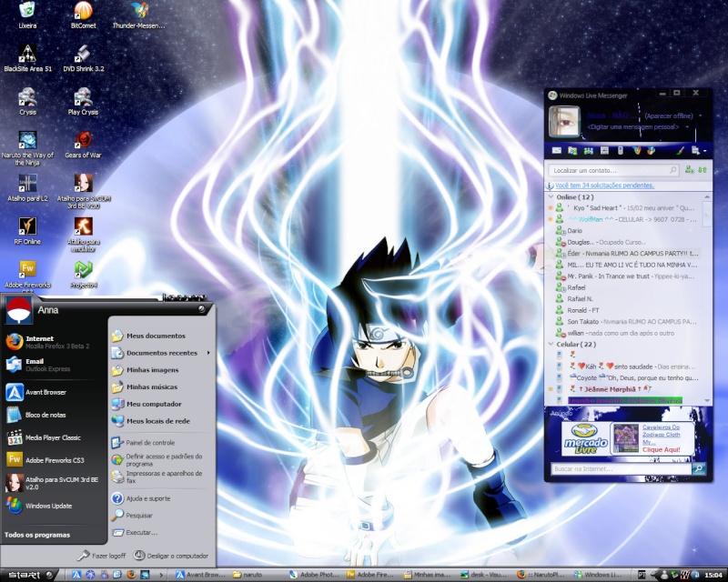
Task: Switch to Minhas ima... taskbar button
Action: point(428,575)
